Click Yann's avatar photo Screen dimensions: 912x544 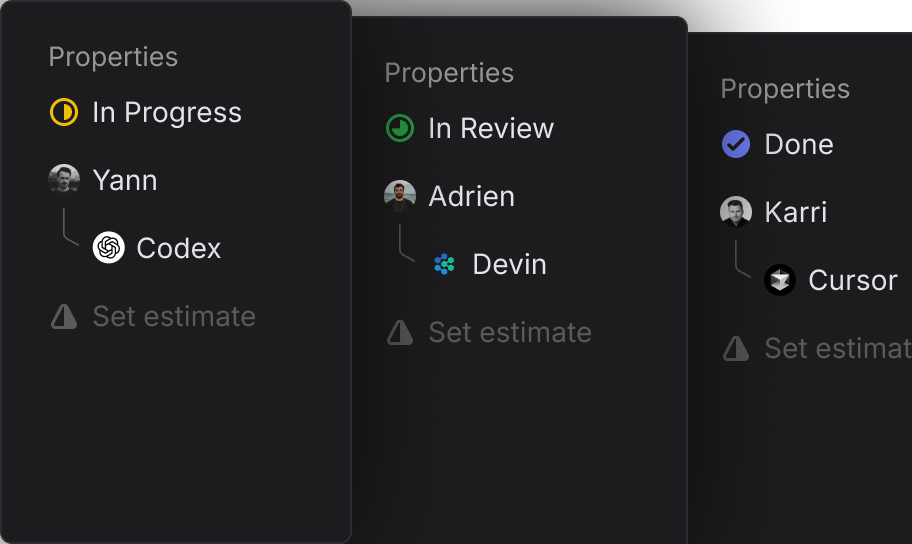(64, 180)
